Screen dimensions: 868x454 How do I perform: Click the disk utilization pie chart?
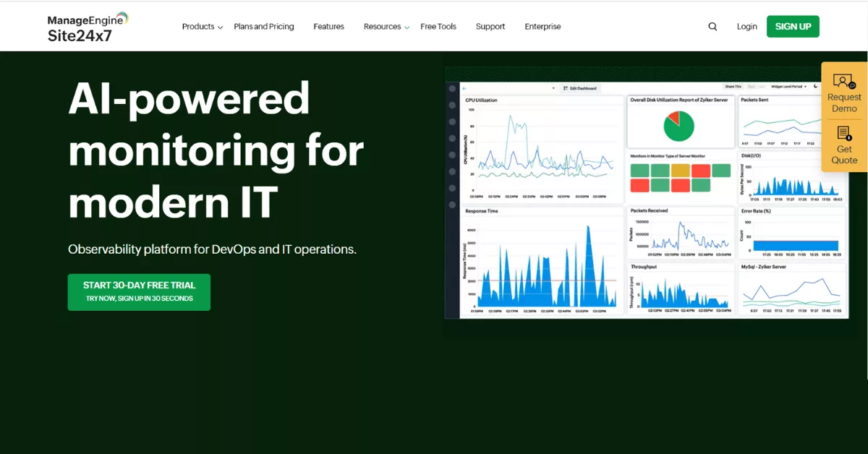pyautogui.click(x=678, y=127)
